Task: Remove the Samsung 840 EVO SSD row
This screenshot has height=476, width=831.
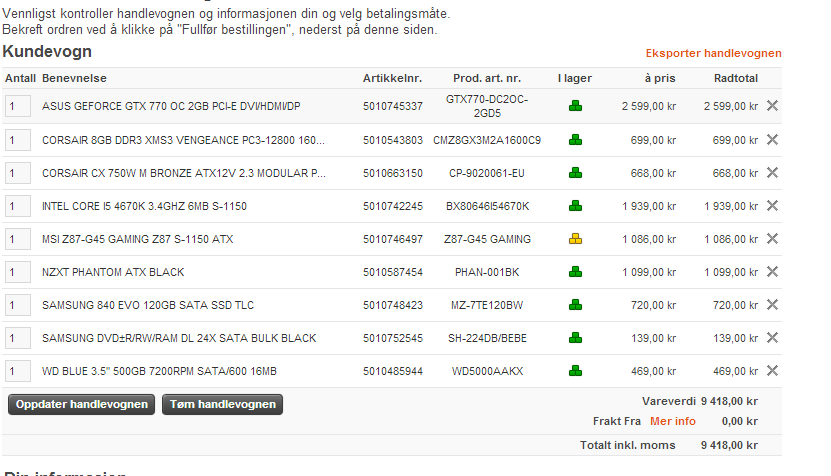Action: (x=772, y=304)
